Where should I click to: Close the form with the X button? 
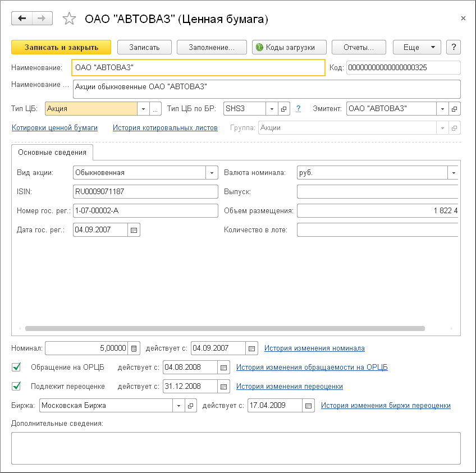pos(463,19)
